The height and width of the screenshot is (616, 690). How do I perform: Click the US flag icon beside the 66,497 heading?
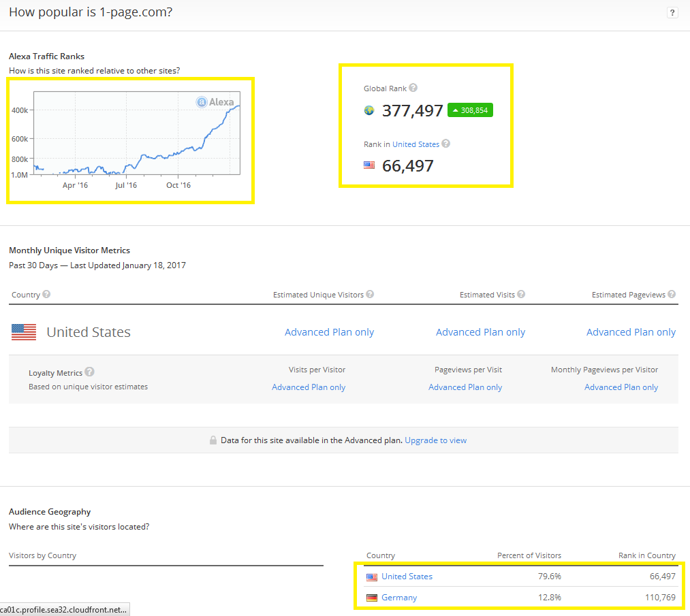pyautogui.click(x=369, y=165)
